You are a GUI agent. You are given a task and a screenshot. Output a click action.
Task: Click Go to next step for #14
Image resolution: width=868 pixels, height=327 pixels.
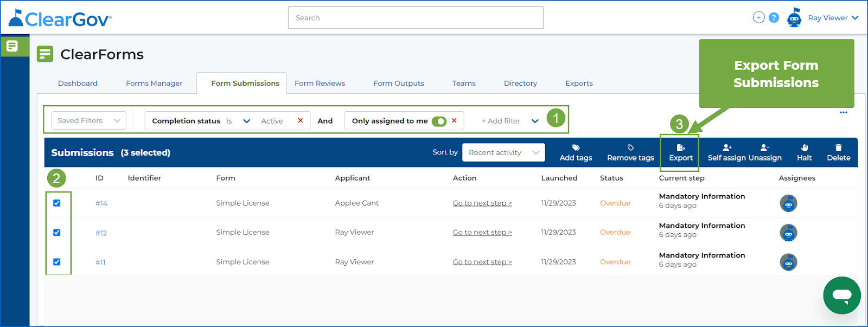coord(482,203)
